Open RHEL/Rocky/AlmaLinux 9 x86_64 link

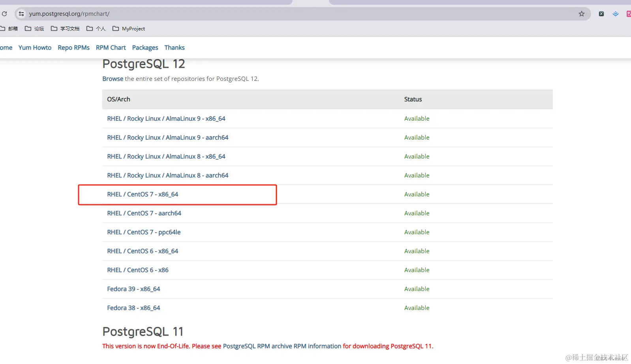click(166, 119)
